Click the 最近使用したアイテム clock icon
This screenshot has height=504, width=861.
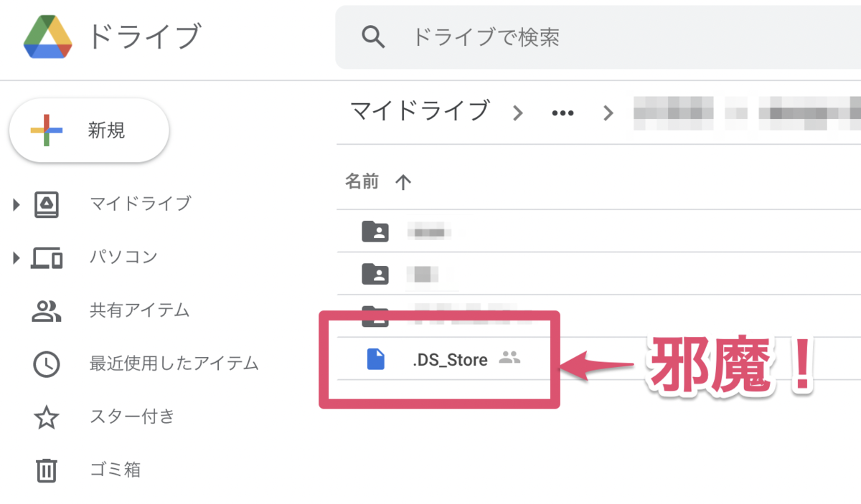click(46, 363)
